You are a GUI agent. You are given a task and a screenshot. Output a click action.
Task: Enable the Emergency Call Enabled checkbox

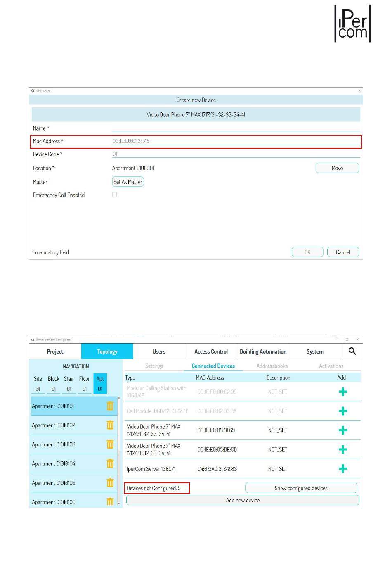(115, 195)
